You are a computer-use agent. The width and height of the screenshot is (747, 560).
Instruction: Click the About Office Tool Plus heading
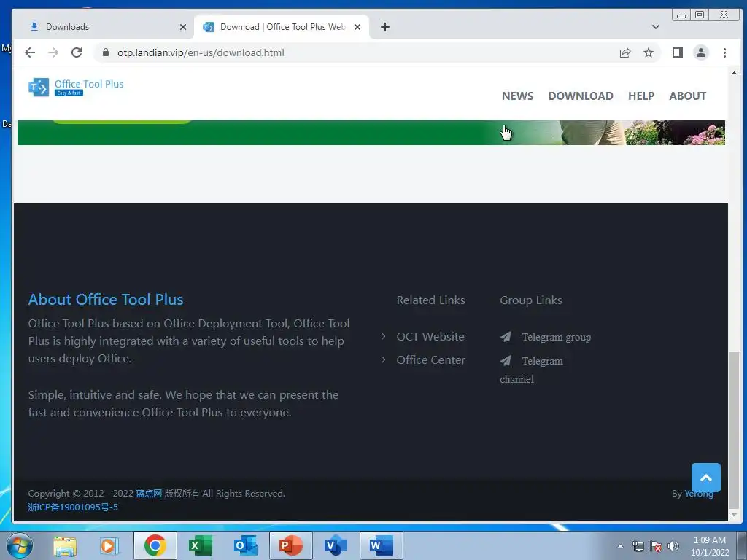click(106, 300)
